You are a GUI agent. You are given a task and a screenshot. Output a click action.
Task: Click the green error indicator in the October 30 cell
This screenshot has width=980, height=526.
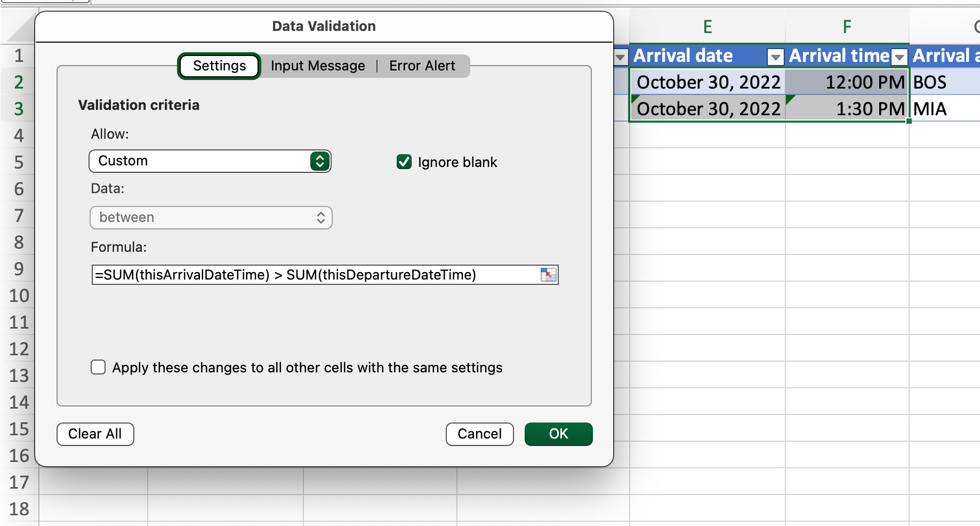[635, 99]
